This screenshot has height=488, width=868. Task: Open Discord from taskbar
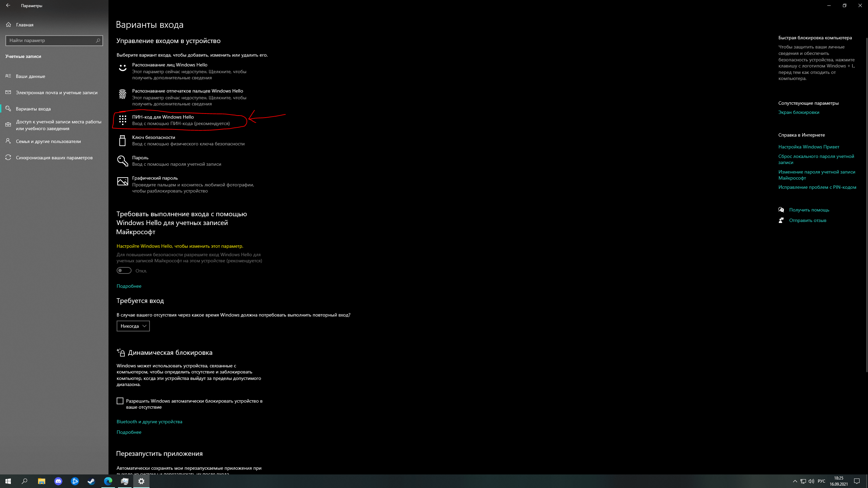[x=58, y=481]
